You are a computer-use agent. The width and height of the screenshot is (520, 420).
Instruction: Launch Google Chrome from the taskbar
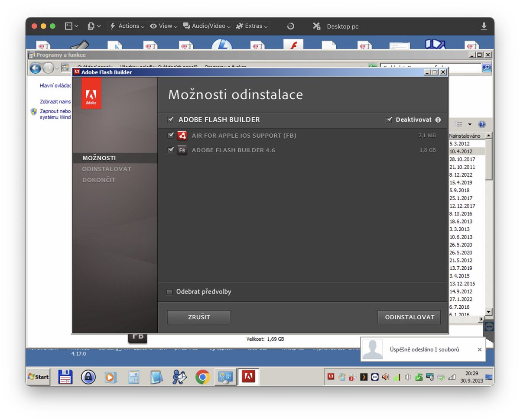pos(202,377)
